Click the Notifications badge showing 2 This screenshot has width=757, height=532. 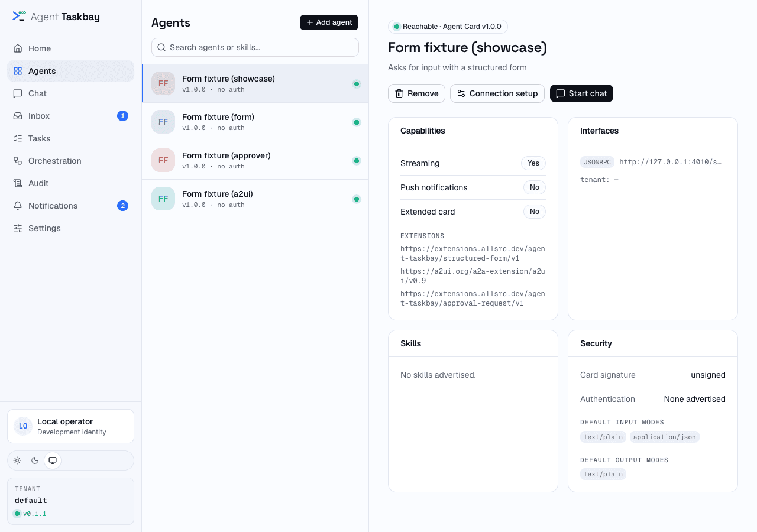pos(122,206)
